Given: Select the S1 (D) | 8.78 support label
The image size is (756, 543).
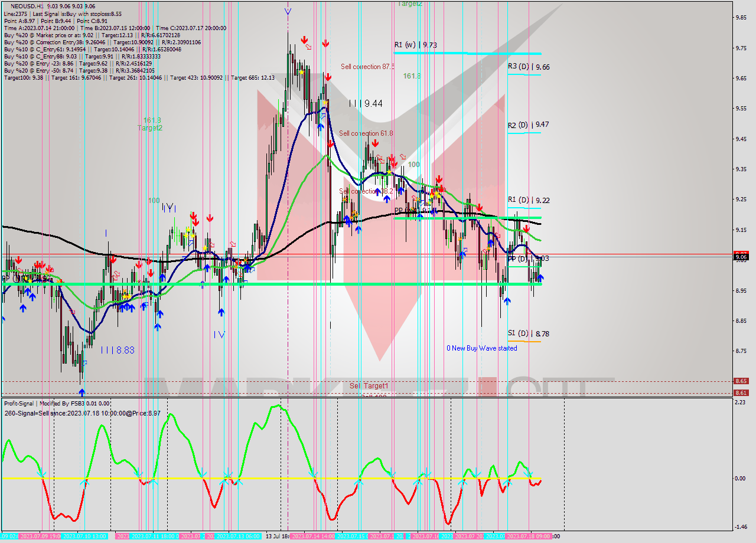Looking at the screenshot, I should [529, 334].
